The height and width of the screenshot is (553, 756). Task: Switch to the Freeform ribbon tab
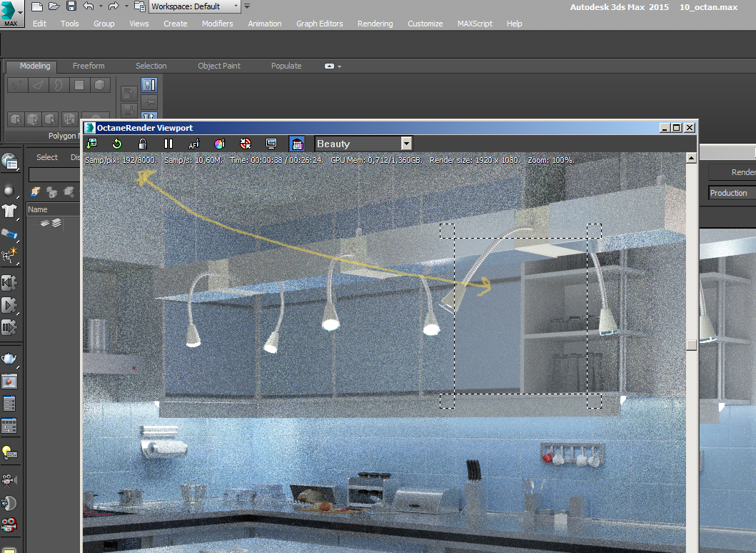[89, 66]
